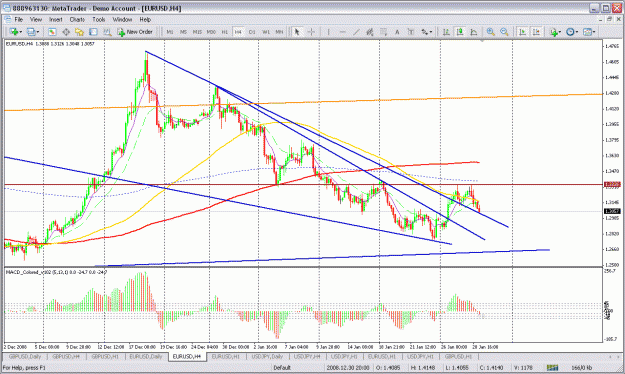Click the arrows symbol drawing icon
625x374 pixels.
(425, 32)
